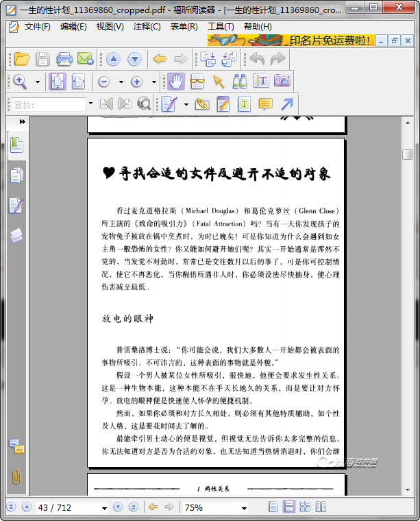Email the document using the envelope icon
The height and width of the screenshot is (521, 420).
tap(86, 59)
